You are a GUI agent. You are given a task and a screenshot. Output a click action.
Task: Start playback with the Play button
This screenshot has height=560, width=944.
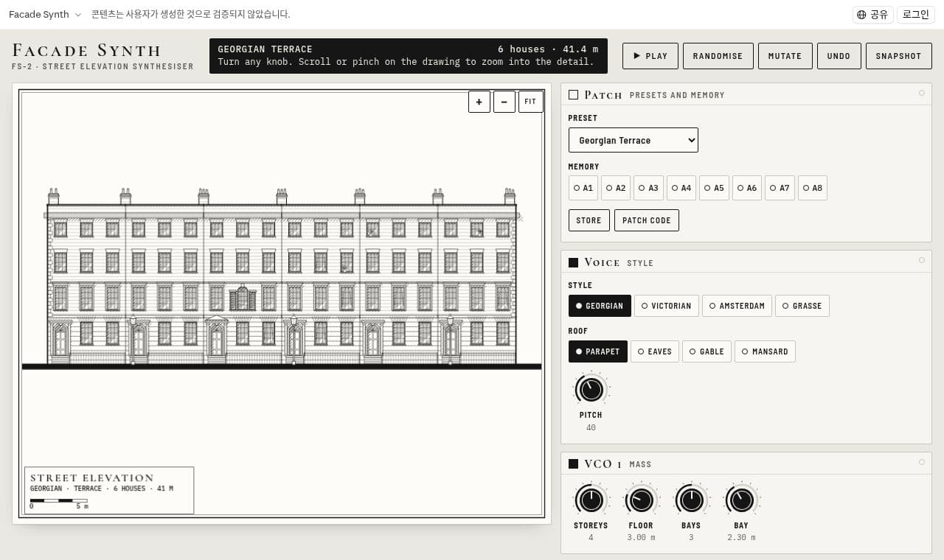650,56
